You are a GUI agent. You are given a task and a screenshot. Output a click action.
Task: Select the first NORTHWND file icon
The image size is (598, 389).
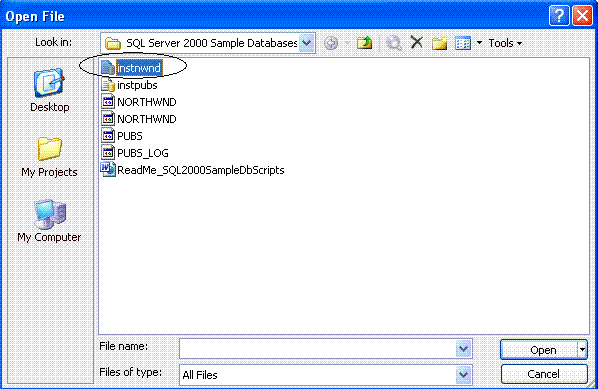click(108, 102)
